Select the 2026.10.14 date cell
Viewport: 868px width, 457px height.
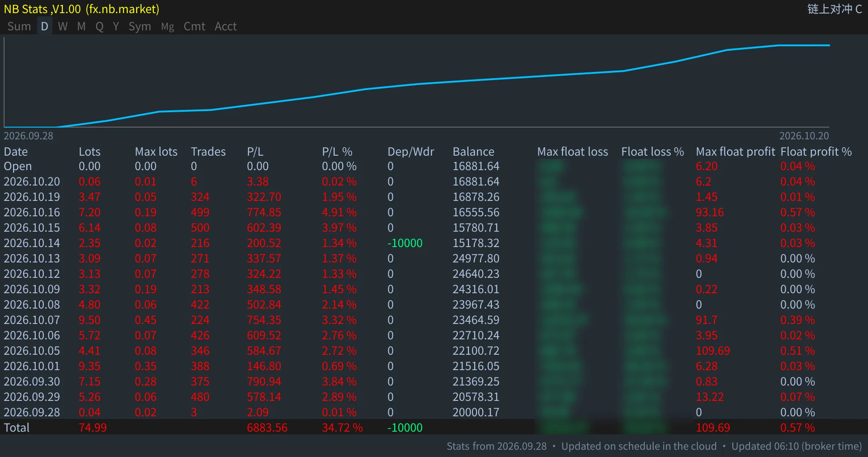(x=32, y=243)
